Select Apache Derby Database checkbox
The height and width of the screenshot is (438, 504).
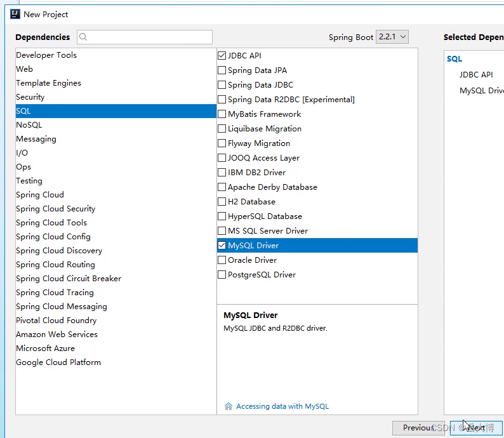tap(222, 187)
